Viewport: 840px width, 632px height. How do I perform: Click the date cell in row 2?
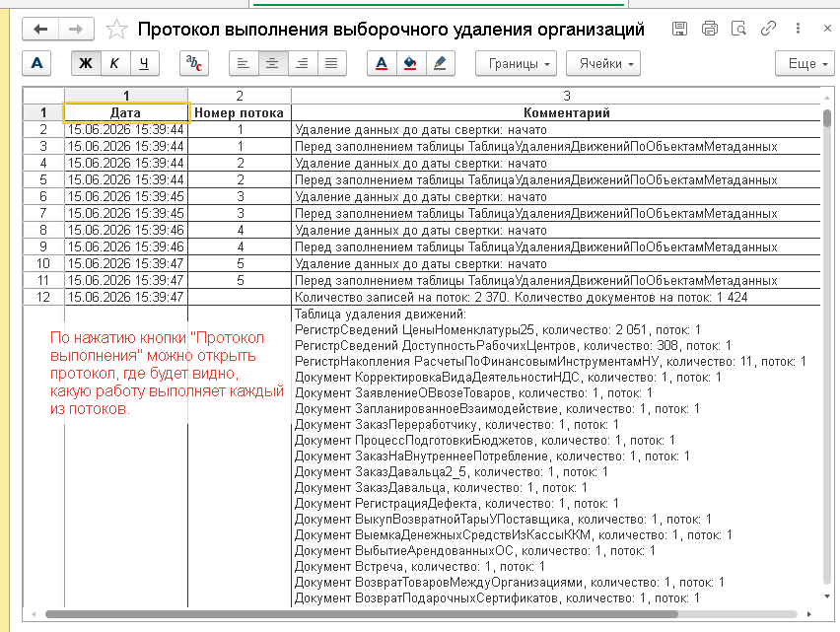pos(126,129)
